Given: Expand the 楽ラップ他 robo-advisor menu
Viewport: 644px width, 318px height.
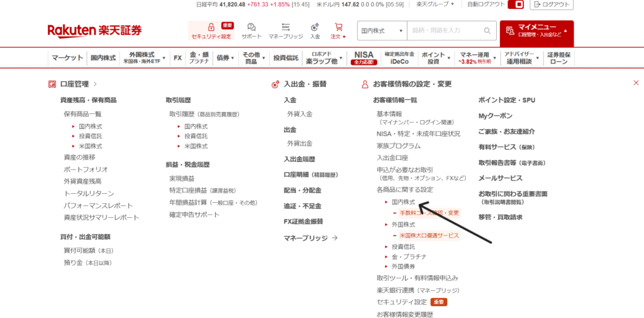Looking at the screenshot, I should [324, 58].
